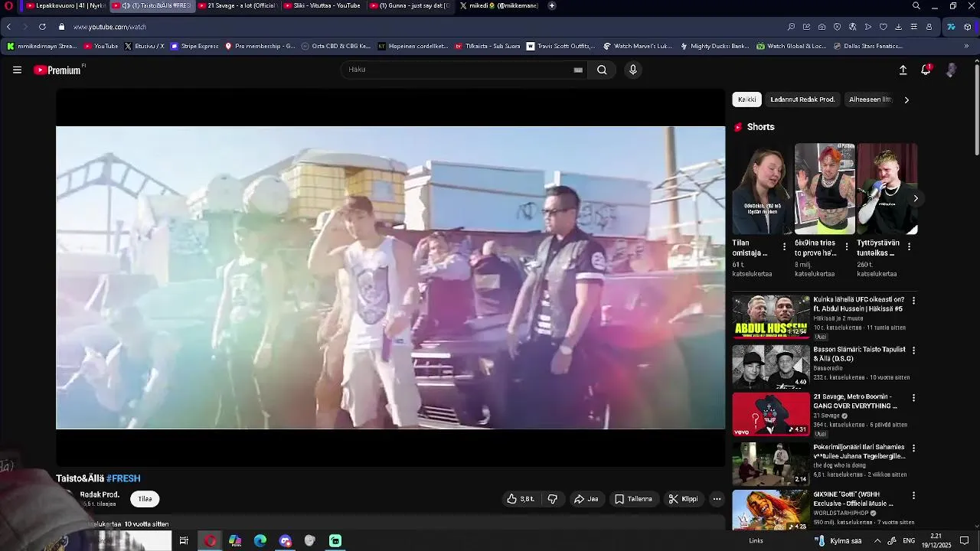Open the Abdul Hussein UFC video thumbnail
The image size is (980, 551).
[x=771, y=317]
